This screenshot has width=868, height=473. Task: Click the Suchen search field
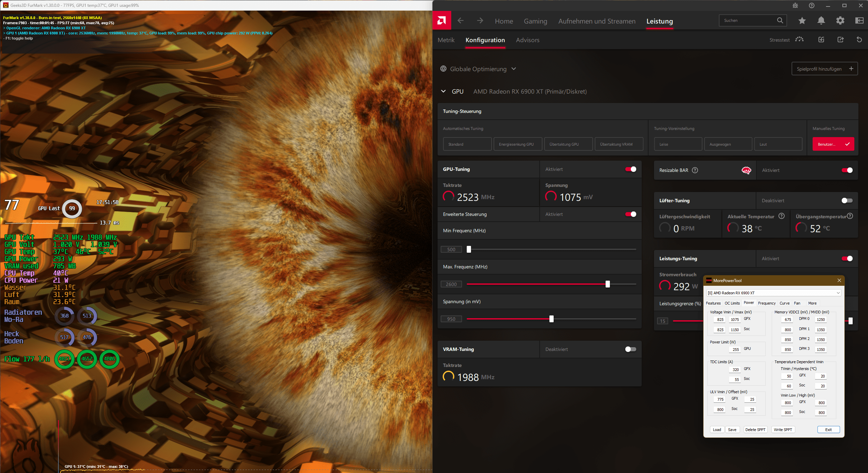point(753,20)
